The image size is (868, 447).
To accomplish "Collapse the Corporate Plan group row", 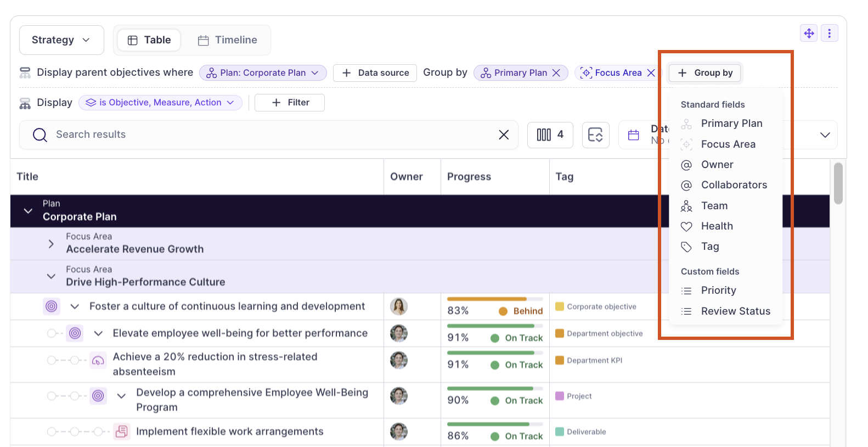I will coord(28,211).
